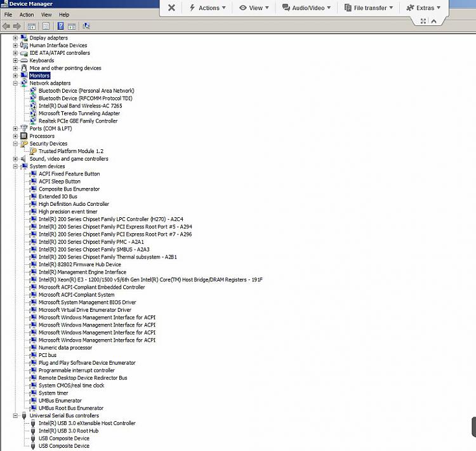Expand the Processors node
The image size is (476, 451).
(15, 136)
